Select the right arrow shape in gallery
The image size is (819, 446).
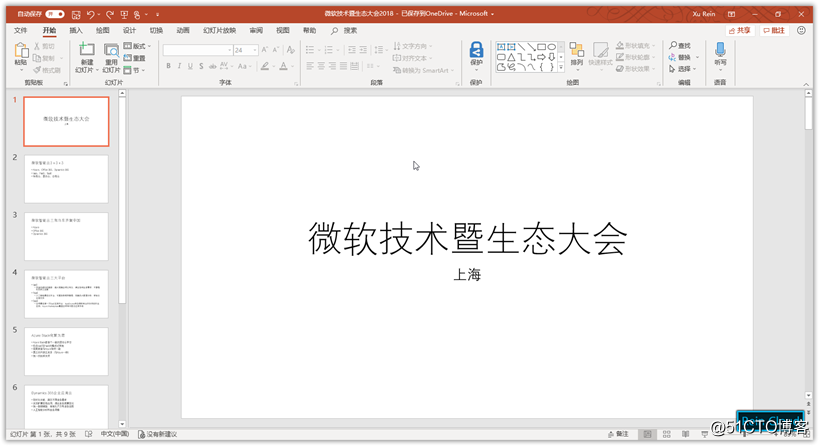(542, 56)
